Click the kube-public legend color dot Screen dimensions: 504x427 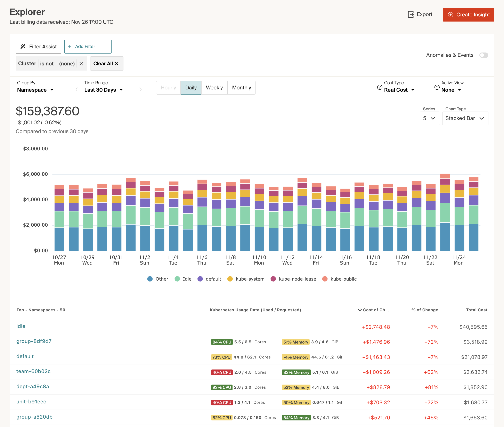click(x=325, y=279)
